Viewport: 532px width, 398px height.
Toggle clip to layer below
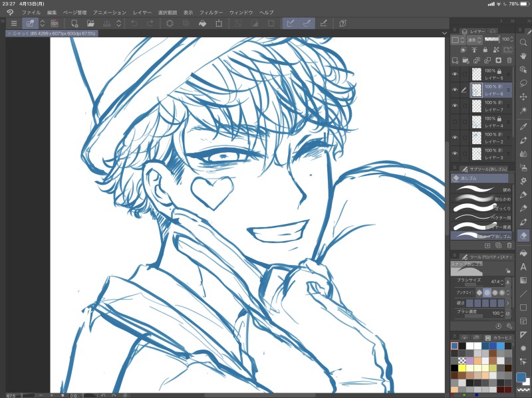point(464,50)
